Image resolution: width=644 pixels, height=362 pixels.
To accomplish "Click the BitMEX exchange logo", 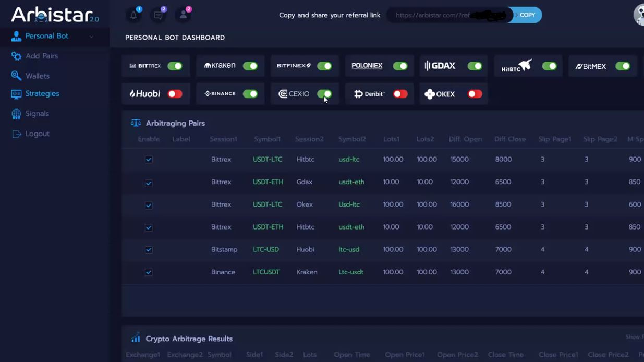I will point(590,66).
